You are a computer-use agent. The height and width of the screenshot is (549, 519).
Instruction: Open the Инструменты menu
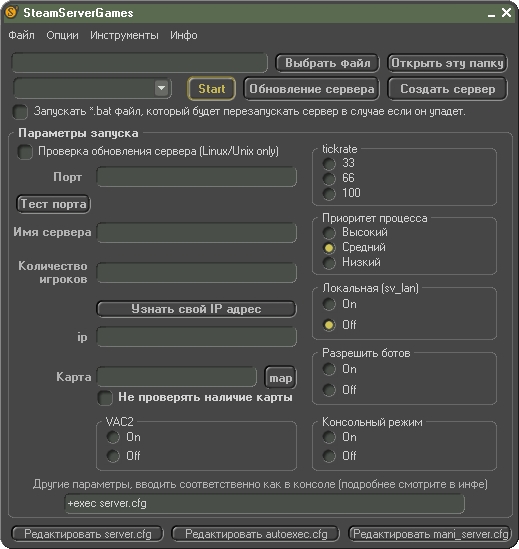click(124, 35)
